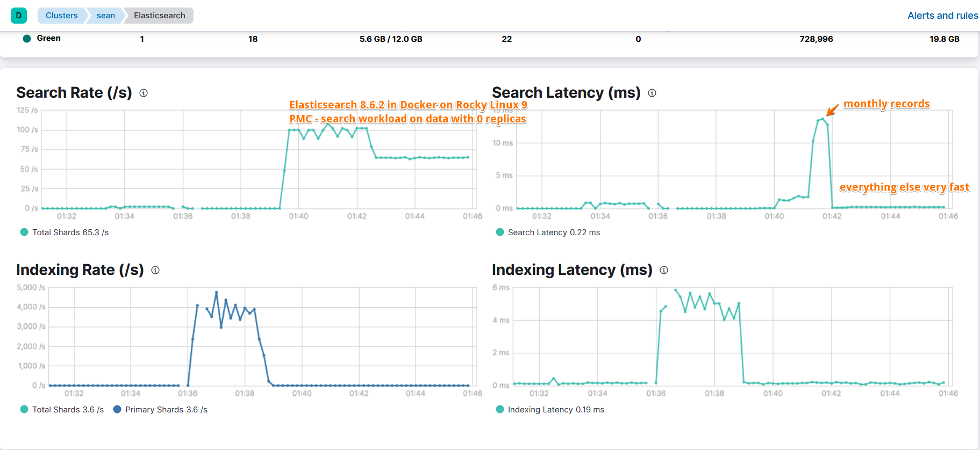Toggle Search Latency 0.22 ms legend series
The height and width of the screenshot is (450, 980).
[x=548, y=233]
